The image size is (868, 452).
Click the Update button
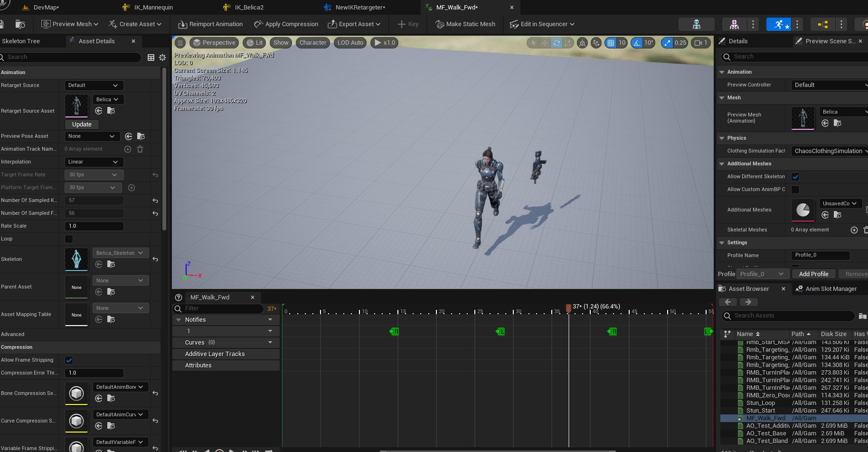(x=82, y=125)
